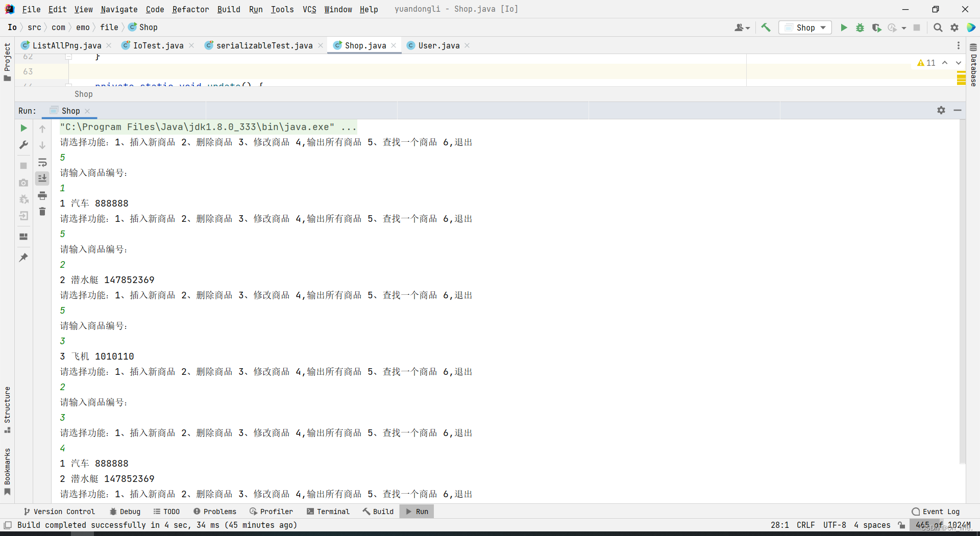Click the down arrow in console toolbar
Viewport: 980px width, 536px height.
click(x=42, y=145)
